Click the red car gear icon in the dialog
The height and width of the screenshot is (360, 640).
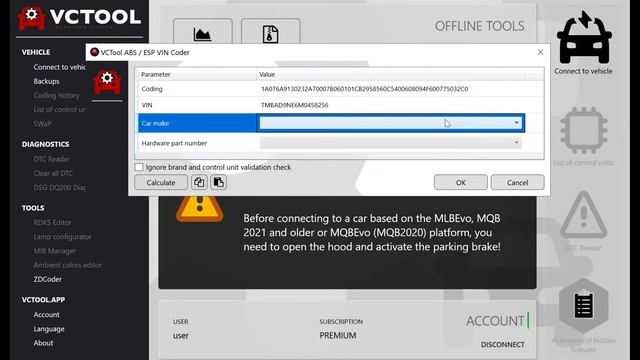107,82
